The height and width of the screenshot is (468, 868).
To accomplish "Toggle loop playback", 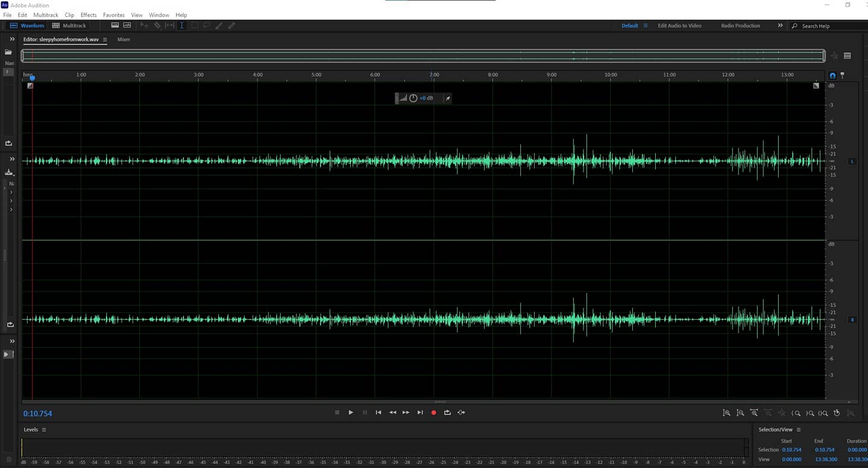I will tap(447, 413).
